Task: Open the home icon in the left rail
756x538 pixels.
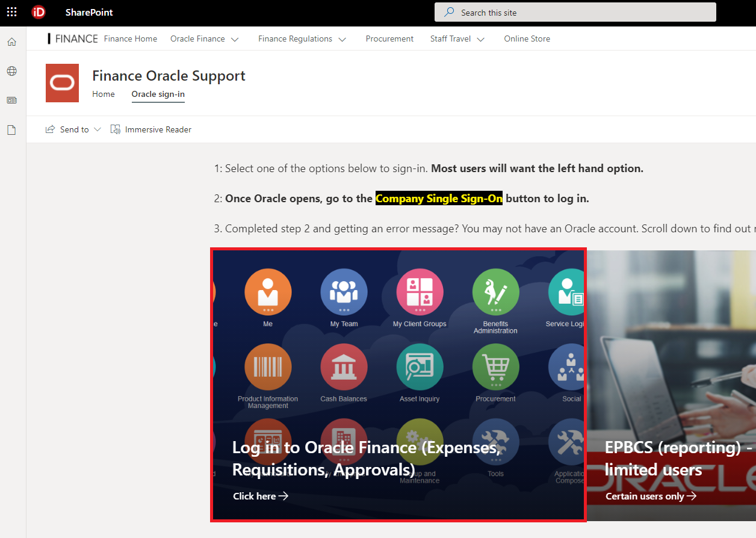Action: pos(12,42)
